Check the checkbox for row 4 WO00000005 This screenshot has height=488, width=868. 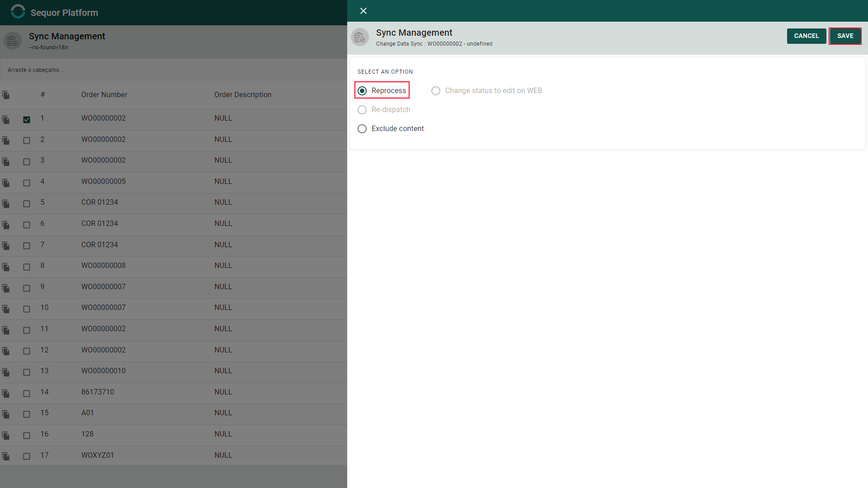pyautogui.click(x=27, y=183)
